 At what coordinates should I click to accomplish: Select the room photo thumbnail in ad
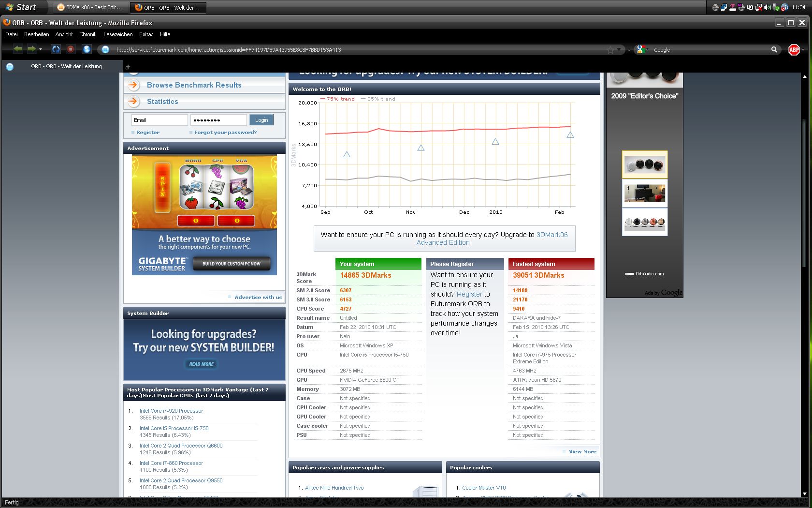645,193
